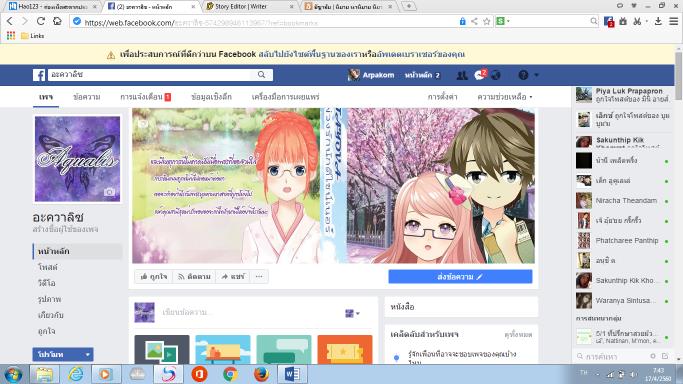683x384 pixels.
Task: Open Facebook help question mark icon
Action: 523,75
